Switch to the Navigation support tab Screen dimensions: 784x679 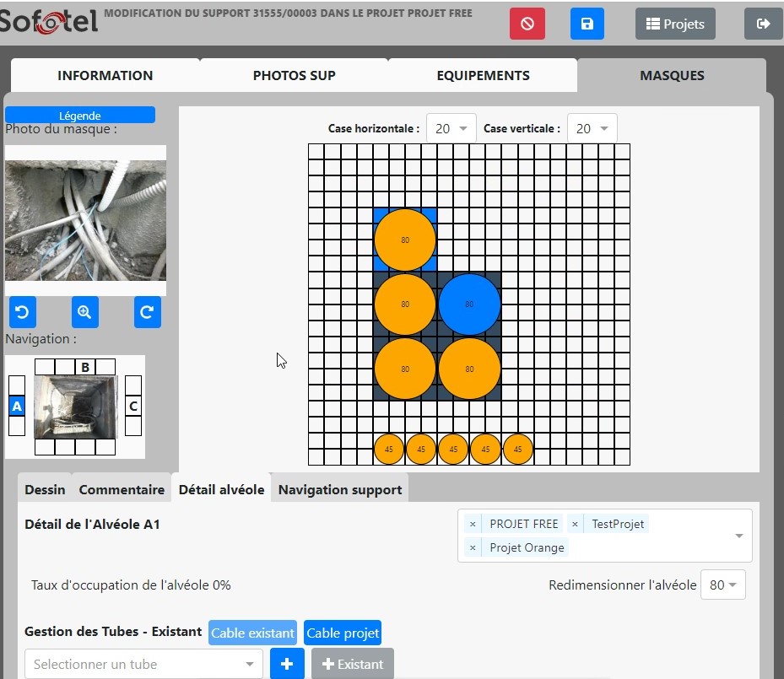(339, 489)
